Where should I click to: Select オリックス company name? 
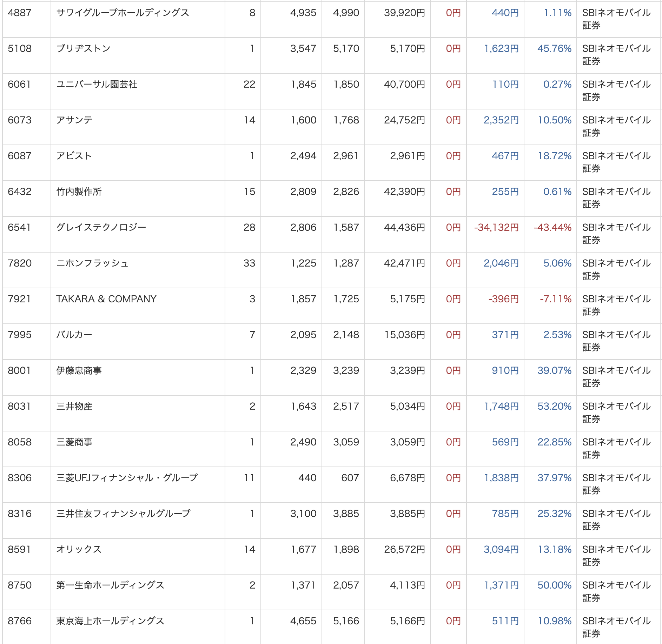pyautogui.click(x=79, y=550)
